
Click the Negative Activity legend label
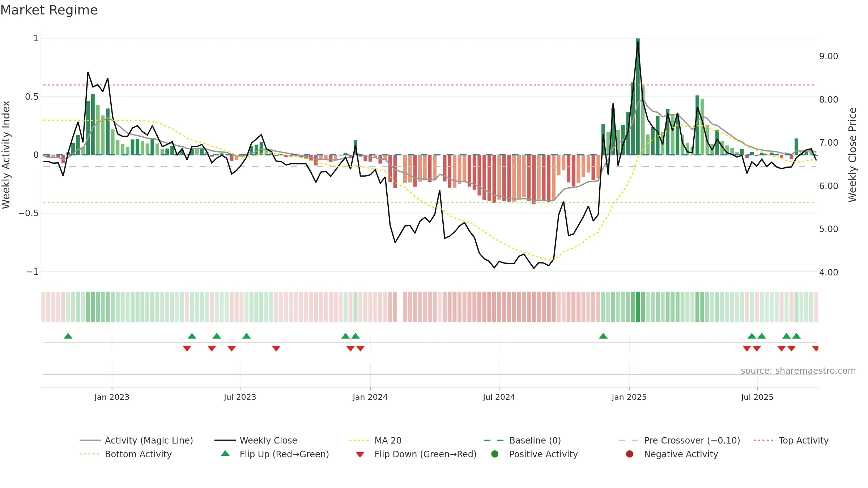[681, 454]
